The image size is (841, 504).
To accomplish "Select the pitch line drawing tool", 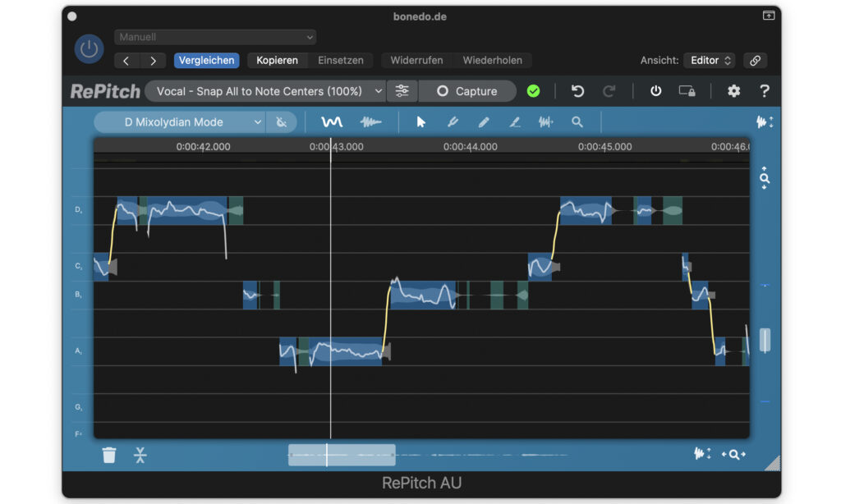I will click(x=514, y=122).
